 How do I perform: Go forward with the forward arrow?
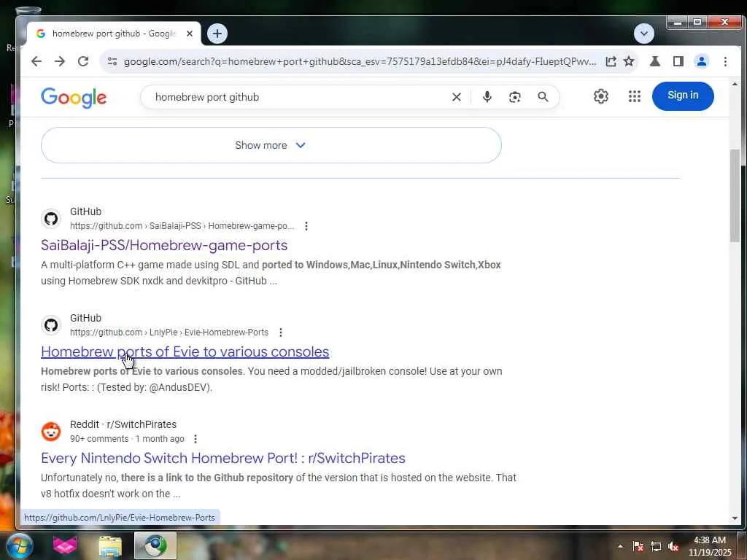tap(60, 61)
